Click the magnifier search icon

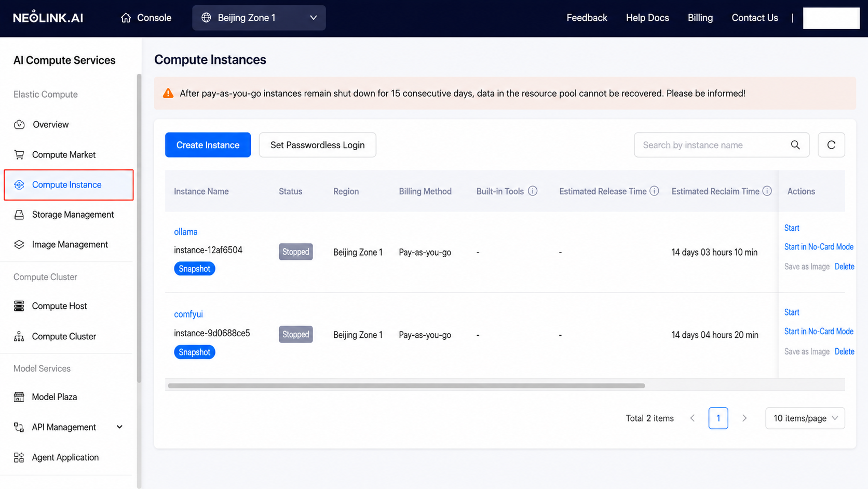coord(795,145)
